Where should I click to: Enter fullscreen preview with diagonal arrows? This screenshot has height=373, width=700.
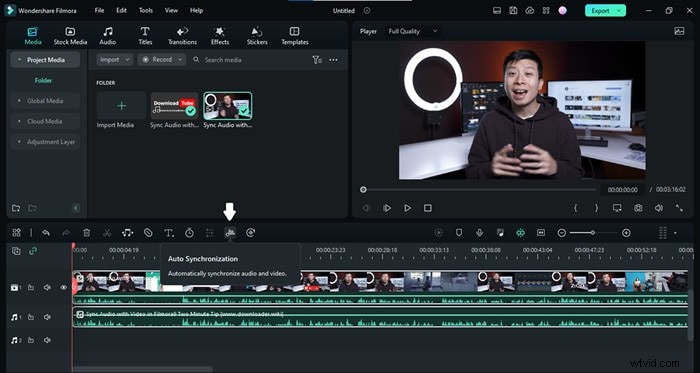(679, 208)
